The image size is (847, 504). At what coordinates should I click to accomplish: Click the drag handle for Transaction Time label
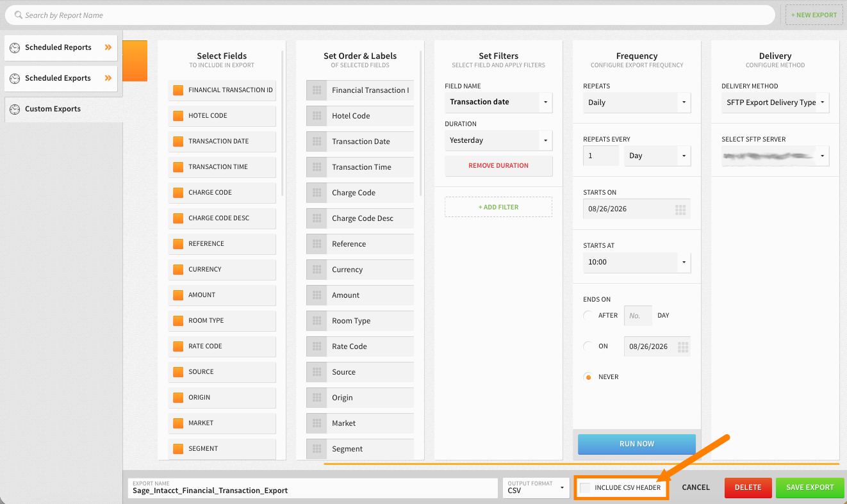(x=316, y=167)
